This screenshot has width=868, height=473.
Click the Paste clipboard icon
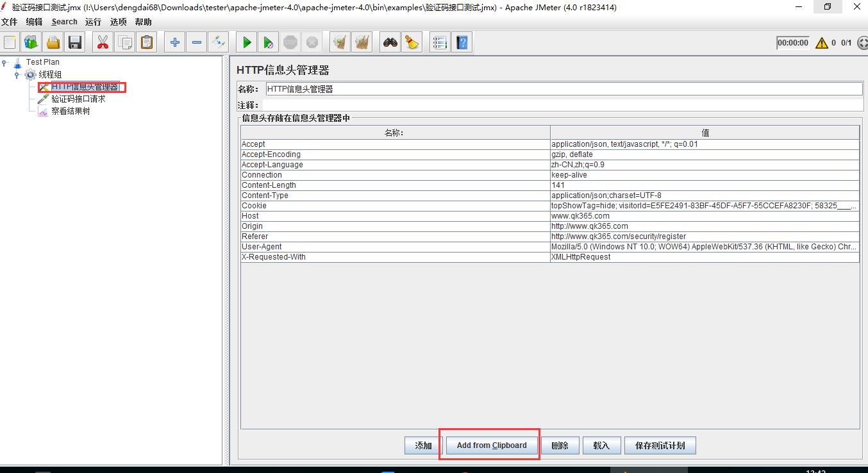[147, 43]
